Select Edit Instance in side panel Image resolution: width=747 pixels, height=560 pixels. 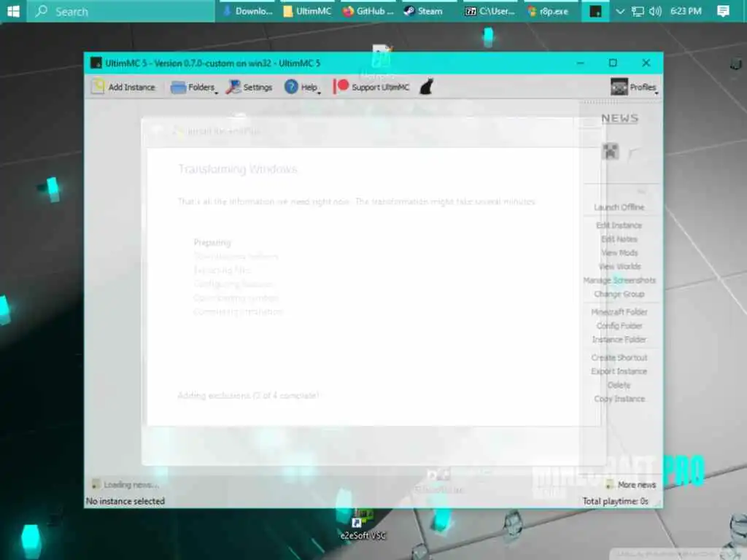pyautogui.click(x=619, y=225)
